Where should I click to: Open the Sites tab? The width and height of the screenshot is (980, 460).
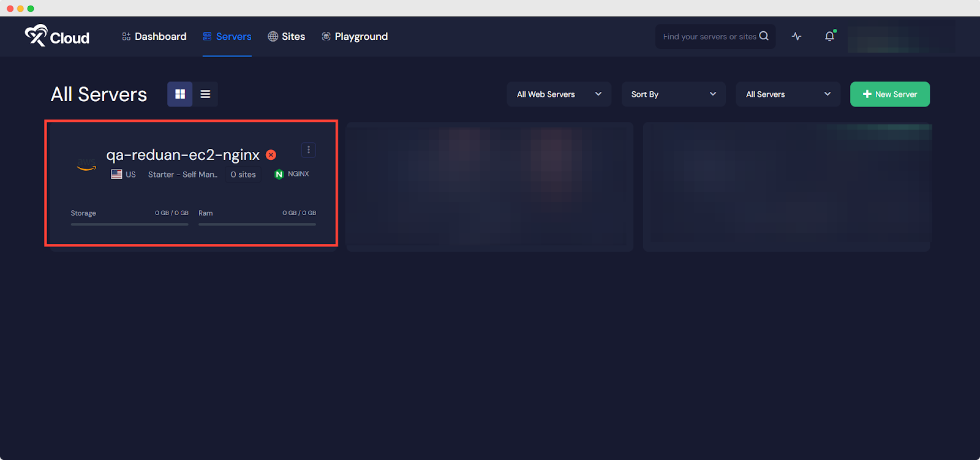(x=287, y=37)
